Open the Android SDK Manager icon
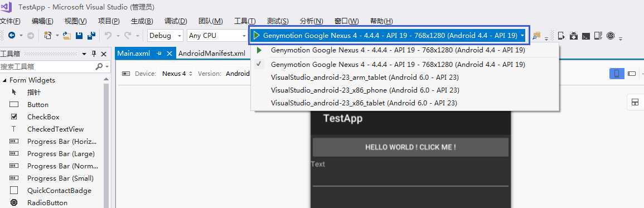This screenshot has width=644, height=208. [574, 36]
